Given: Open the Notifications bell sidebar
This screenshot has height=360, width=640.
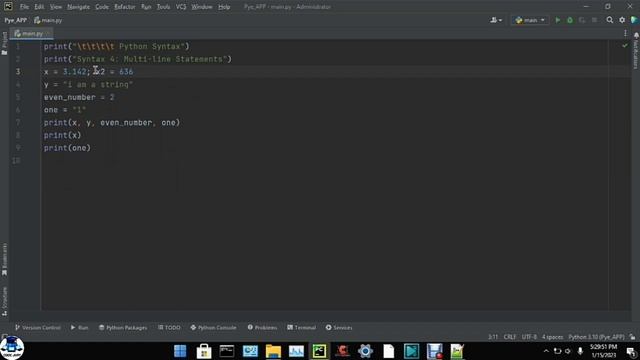Looking at the screenshot, I should [636, 50].
